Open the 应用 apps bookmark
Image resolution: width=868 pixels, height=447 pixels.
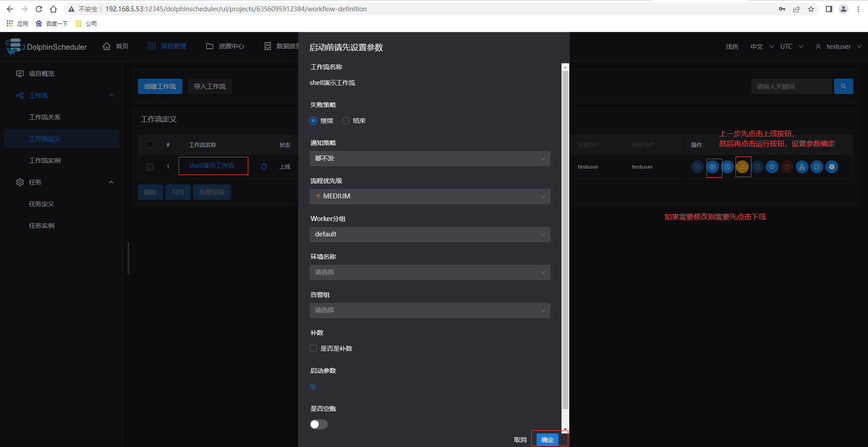(x=17, y=24)
